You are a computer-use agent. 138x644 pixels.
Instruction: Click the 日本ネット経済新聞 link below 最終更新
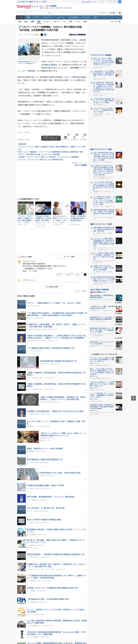(x=80, y=165)
